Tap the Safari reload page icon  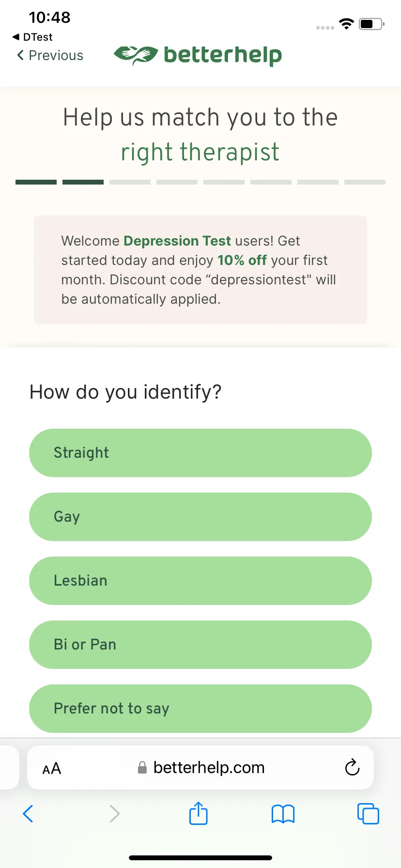pyautogui.click(x=352, y=767)
